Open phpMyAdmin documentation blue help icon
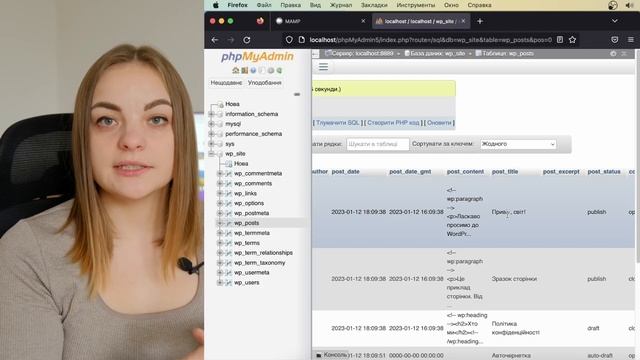 [x=253, y=70]
